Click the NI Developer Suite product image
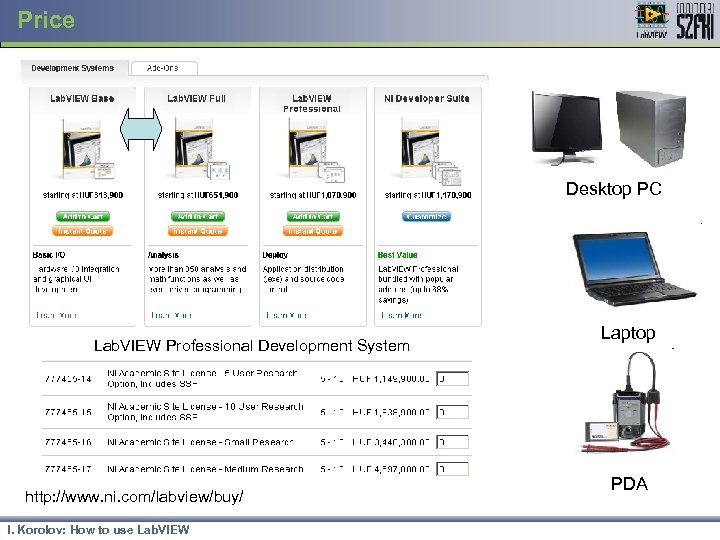Viewport: 720px width, 540px height. click(x=431, y=151)
